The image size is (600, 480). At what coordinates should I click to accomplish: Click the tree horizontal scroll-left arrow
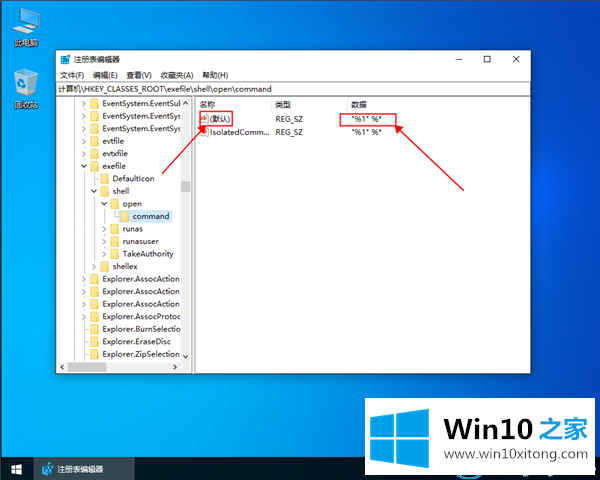62,367
